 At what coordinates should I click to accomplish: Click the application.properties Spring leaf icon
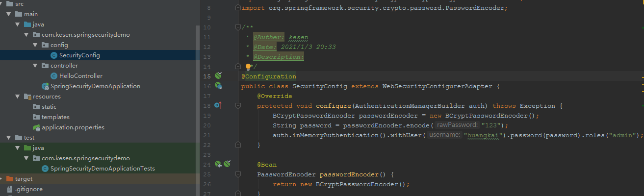(x=36, y=127)
